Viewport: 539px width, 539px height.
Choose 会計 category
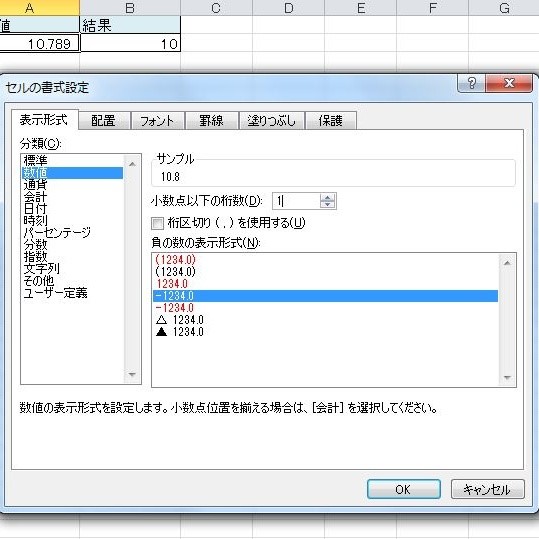pyautogui.click(x=72, y=197)
